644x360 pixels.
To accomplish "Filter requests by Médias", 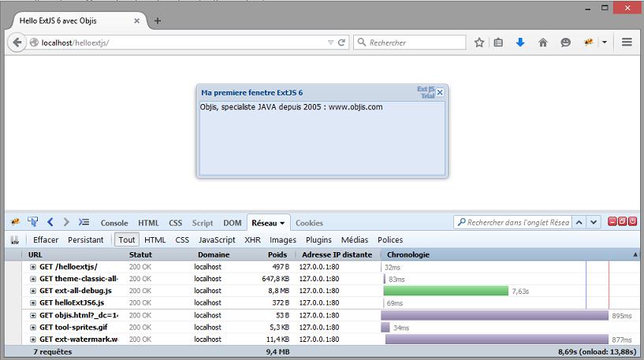I will 355,239.
